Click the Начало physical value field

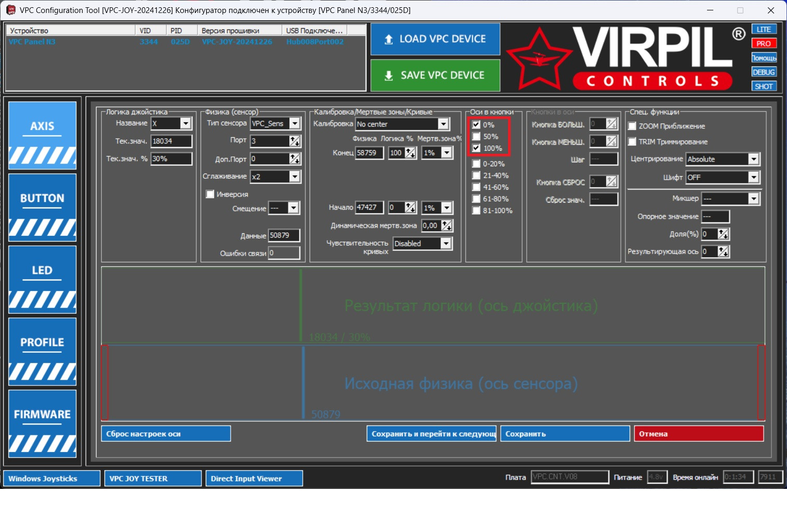coord(369,207)
